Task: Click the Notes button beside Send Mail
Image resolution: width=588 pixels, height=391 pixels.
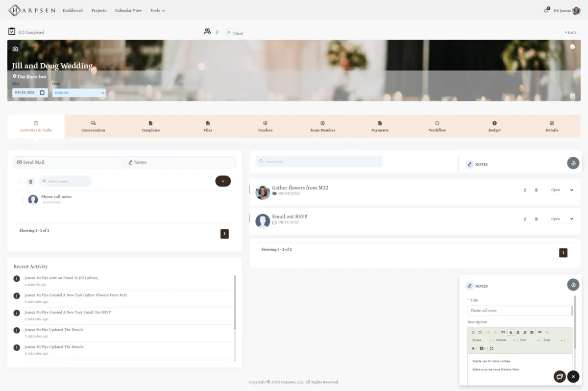Action: click(180, 162)
